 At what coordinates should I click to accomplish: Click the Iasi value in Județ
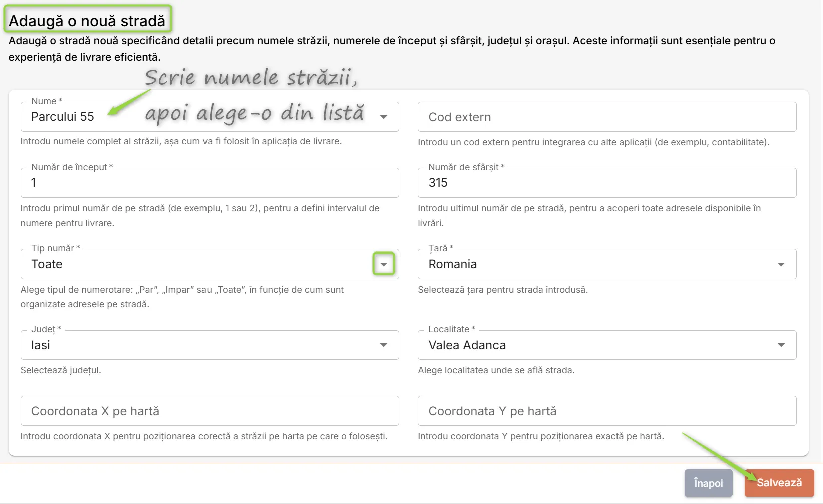point(40,345)
